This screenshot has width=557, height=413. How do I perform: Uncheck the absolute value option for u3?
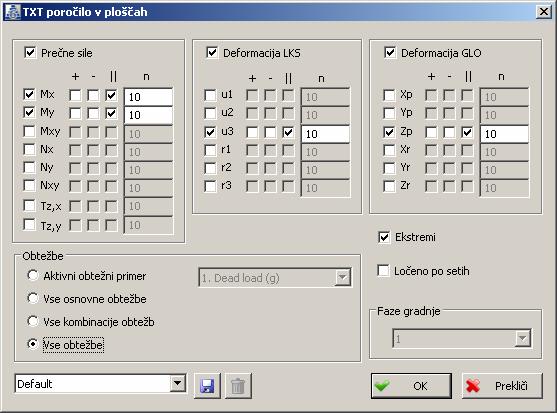[288, 132]
